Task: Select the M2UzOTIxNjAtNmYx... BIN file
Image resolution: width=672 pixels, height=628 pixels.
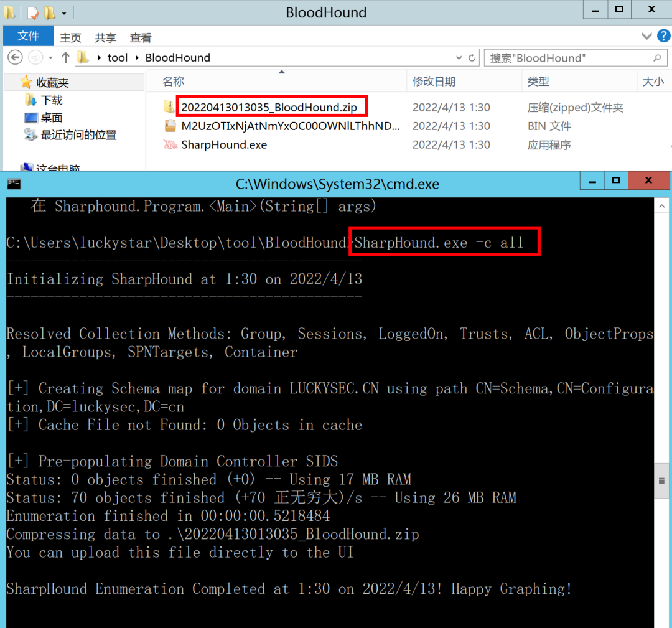Action: [290, 126]
